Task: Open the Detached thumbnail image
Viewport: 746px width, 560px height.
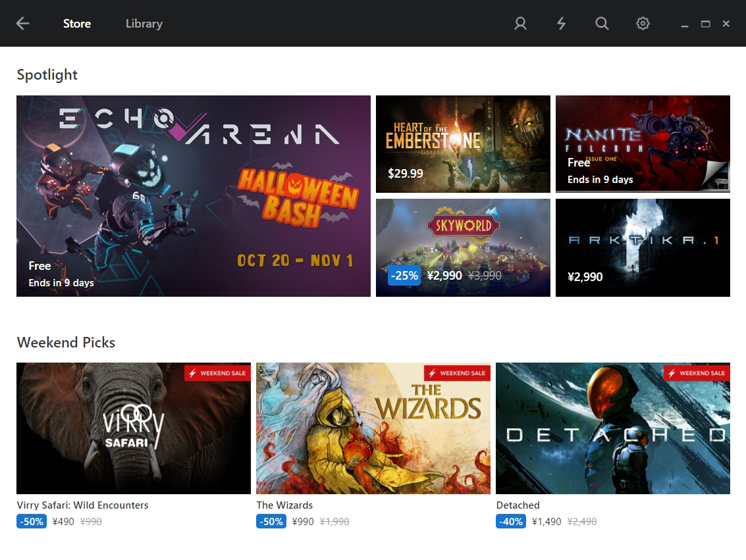Action: click(613, 428)
